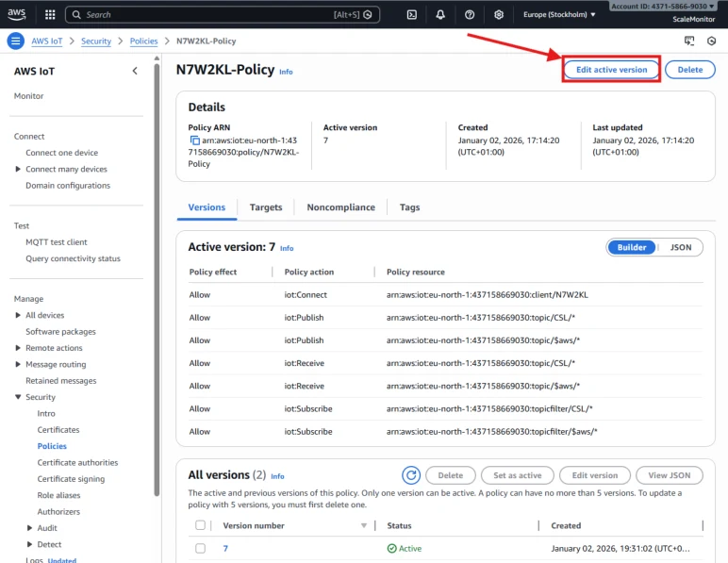Click the top Delete policy button
Viewport: 728px width, 563px height.
tap(690, 70)
